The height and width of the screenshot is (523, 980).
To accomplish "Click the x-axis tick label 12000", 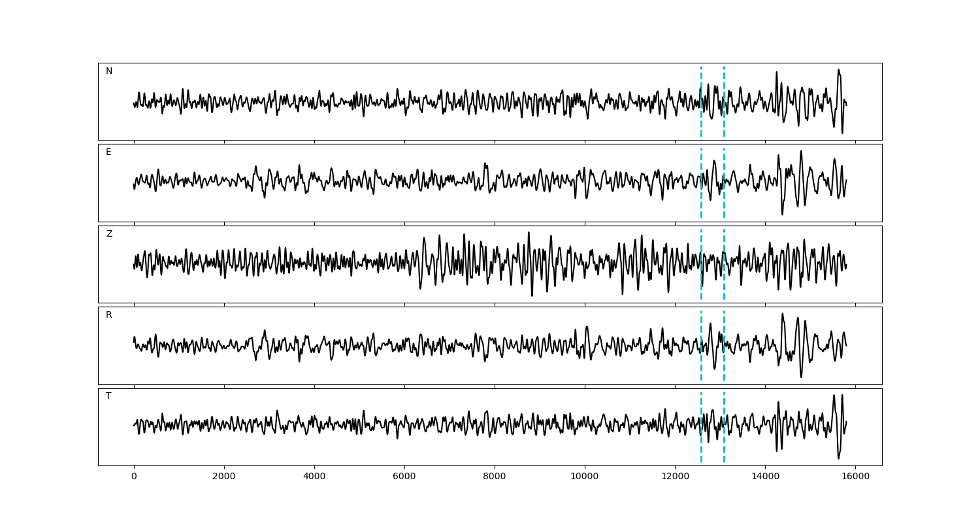I will click(x=675, y=477).
